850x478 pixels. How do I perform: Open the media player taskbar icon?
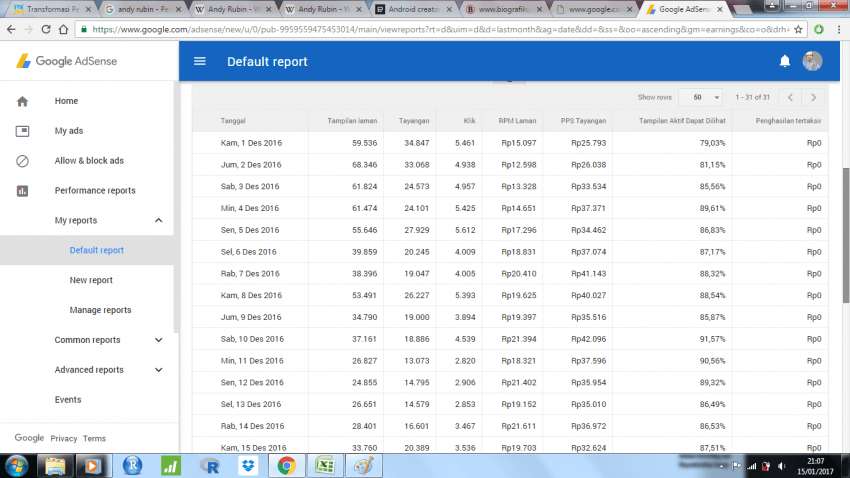coord(93,466)
